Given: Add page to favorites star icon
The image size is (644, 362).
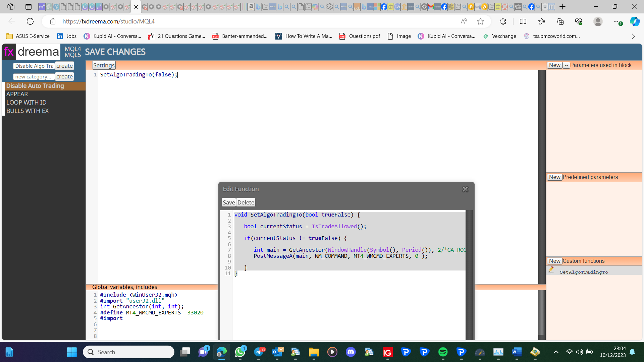Looking at the screenshot, I should [480, 21].
